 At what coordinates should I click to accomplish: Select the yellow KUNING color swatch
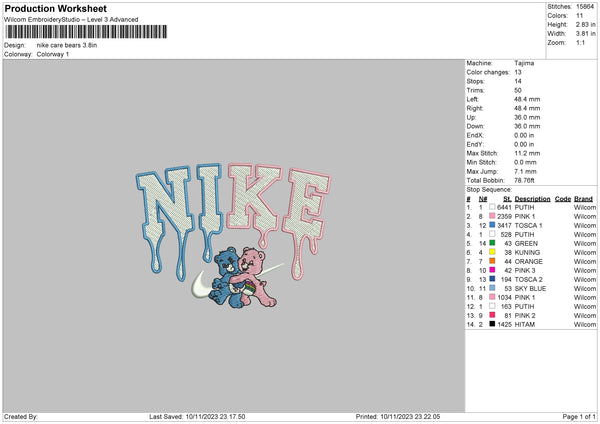coord(492,252)
